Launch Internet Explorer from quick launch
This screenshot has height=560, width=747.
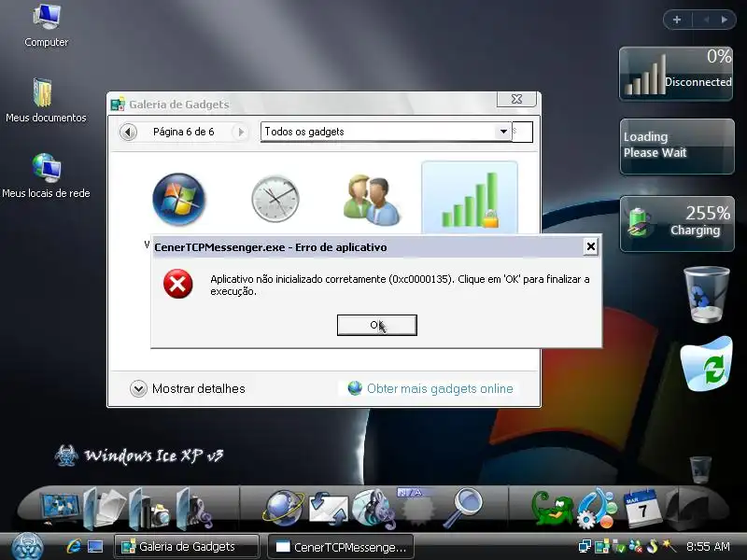[74, 547]
